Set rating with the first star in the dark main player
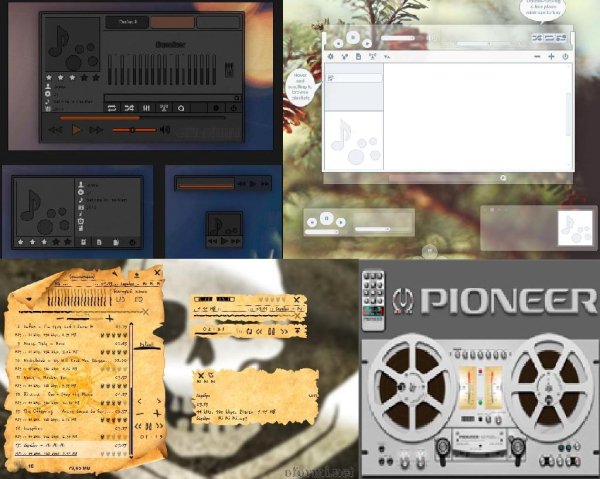Screen dimensions: 600x479 [49, 78]
